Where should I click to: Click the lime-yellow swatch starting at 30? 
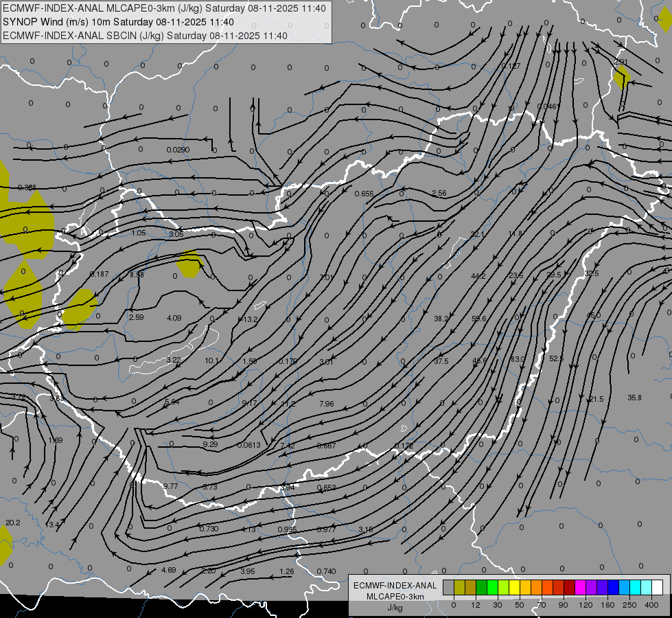[x=504, y=587]
